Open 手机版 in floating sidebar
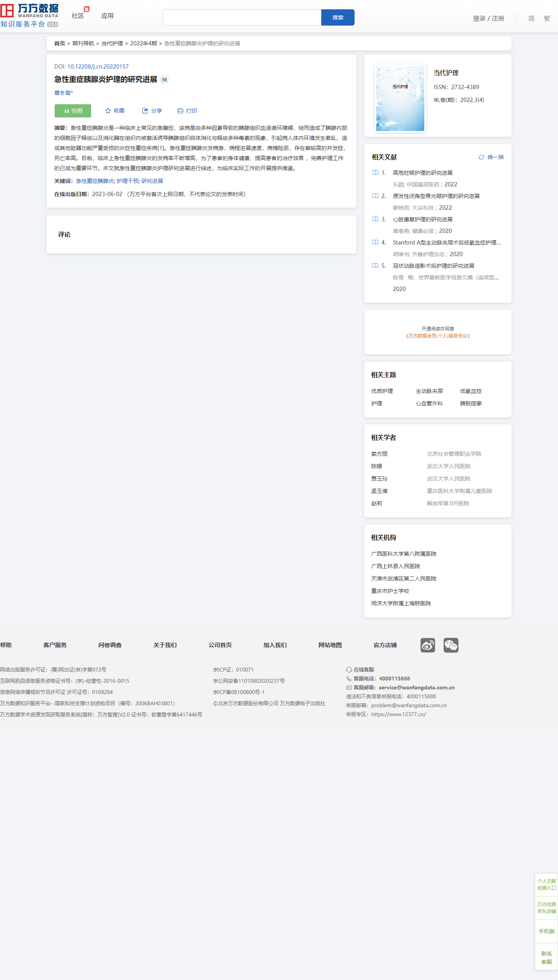 tap(546, 931)
